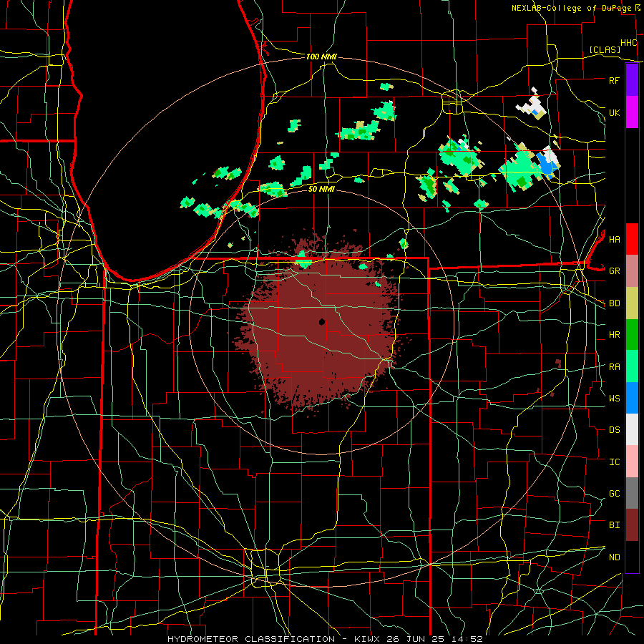
Task: Click the 100 NMI range ring label
Action: pos(321,57)
